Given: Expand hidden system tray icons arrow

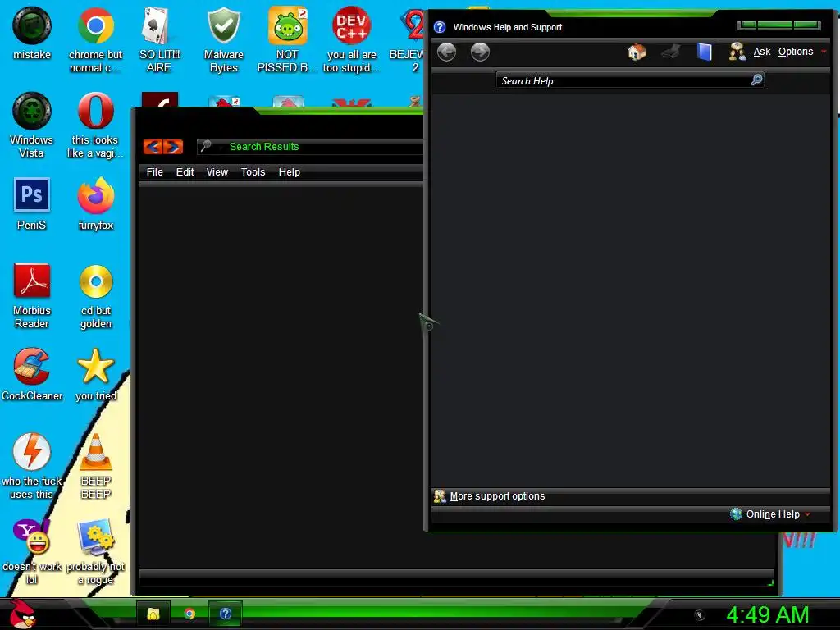Looking at the screenshot, I should pos(699,615).
